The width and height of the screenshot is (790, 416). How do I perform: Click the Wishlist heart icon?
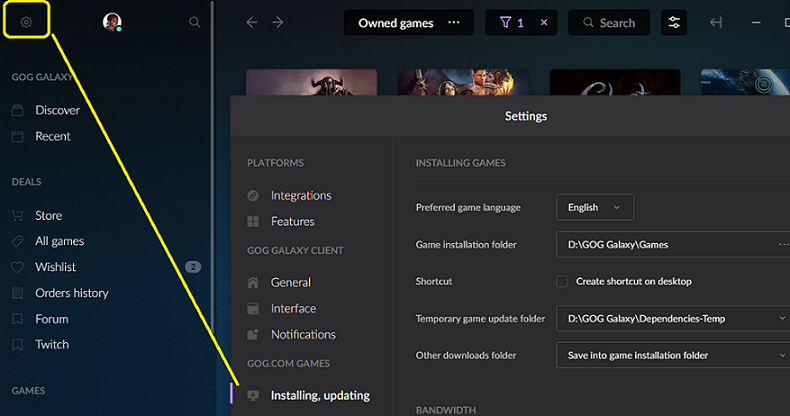[18, 267]
